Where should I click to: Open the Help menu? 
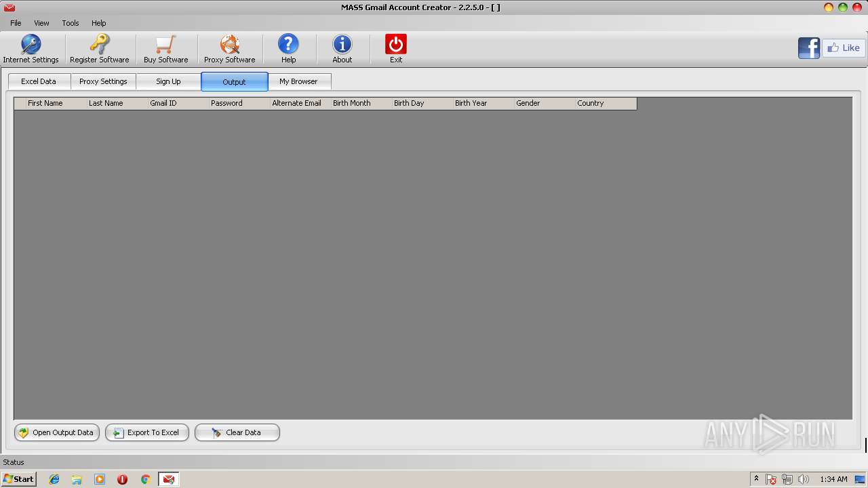(x=99, y=23)
